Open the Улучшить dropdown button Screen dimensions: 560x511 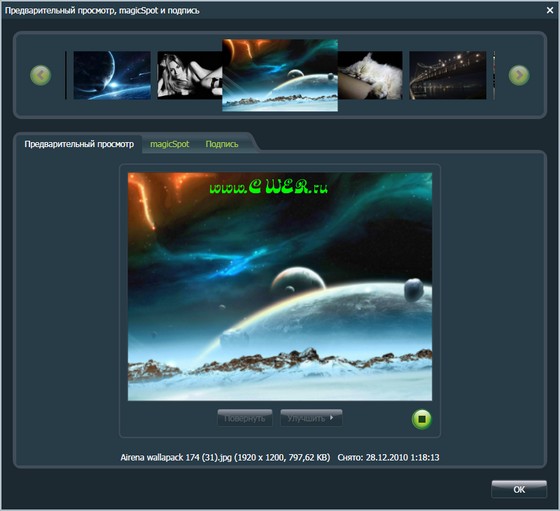(311, 418)
